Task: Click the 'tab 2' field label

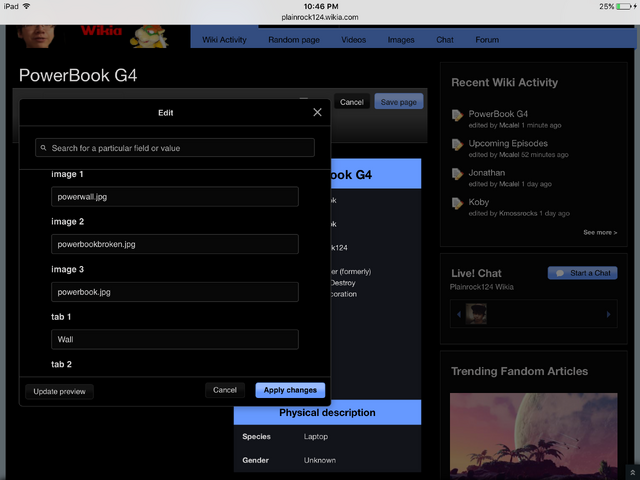Action: [x=61, y=364]
